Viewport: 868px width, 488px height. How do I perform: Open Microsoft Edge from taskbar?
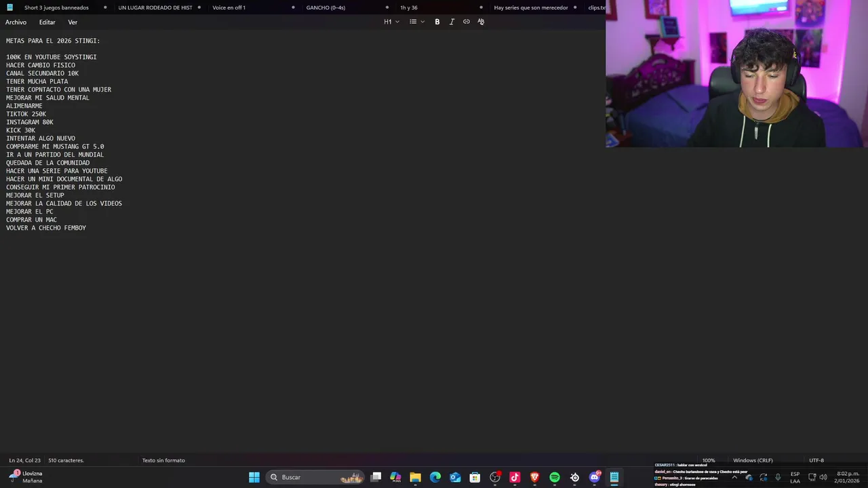[x=435, y=477]
